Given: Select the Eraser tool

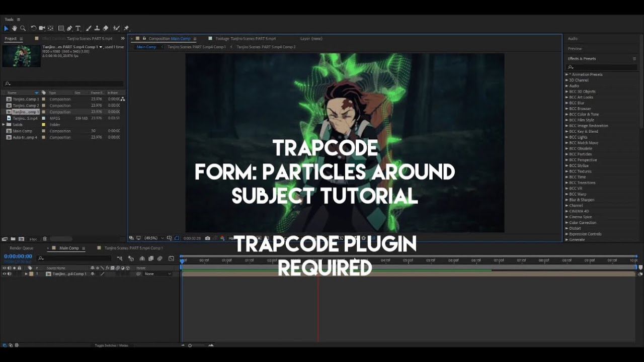Looking at the screenshot, I should click(x=105, y=28).
